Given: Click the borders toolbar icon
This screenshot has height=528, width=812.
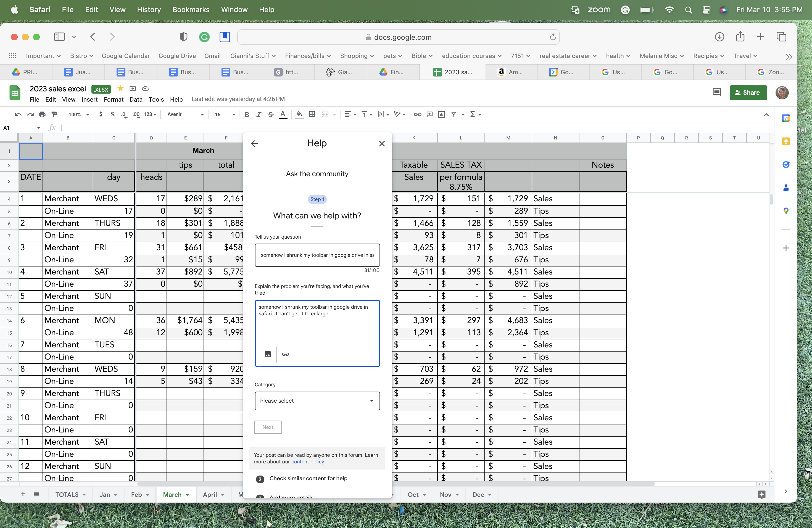Looking at the screenshot, I should (312, 114).
